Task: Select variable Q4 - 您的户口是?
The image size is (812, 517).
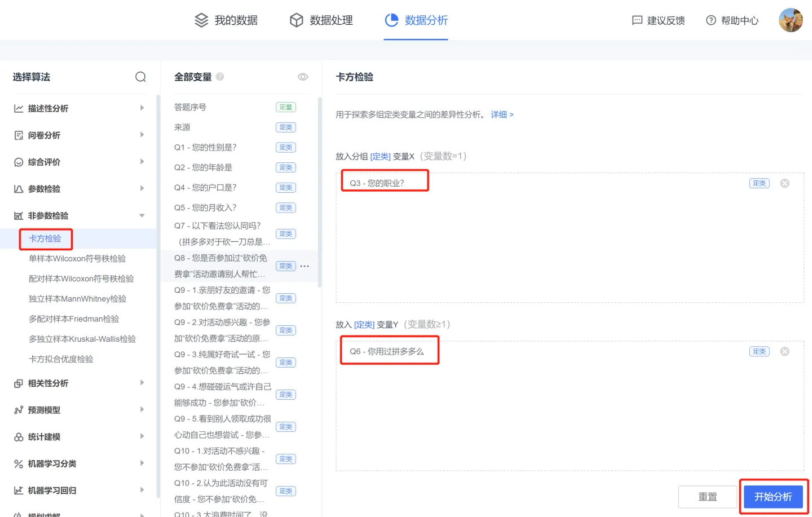Action: tap(205, 187)
